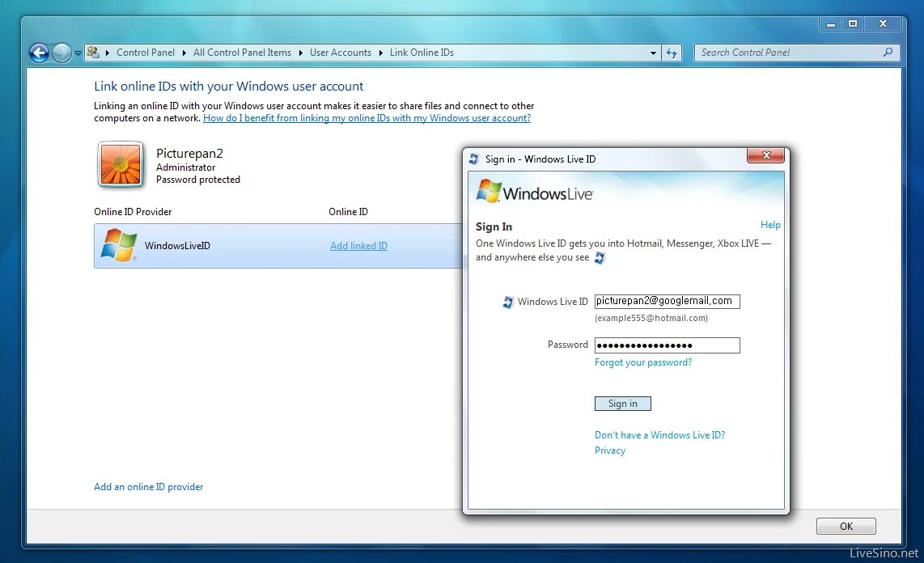The image size is (924, 563).
Task: Click the Link online IDs page heading
Action: tap(229, 86)
